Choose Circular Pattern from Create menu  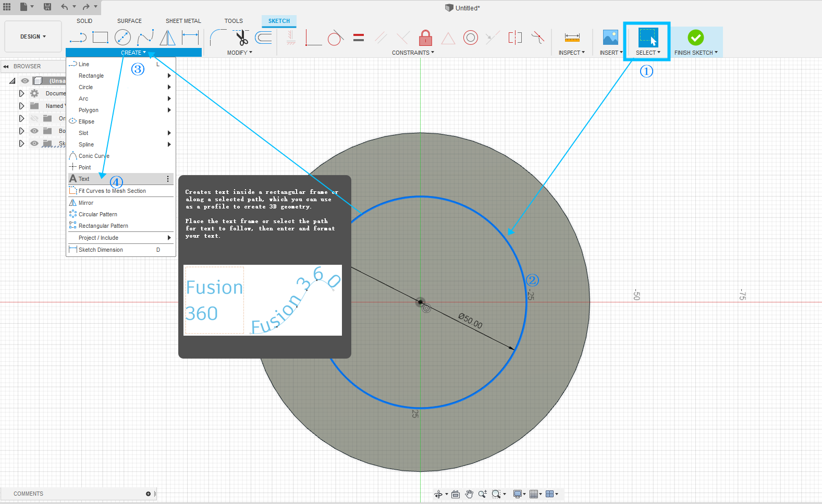point(121,214)
